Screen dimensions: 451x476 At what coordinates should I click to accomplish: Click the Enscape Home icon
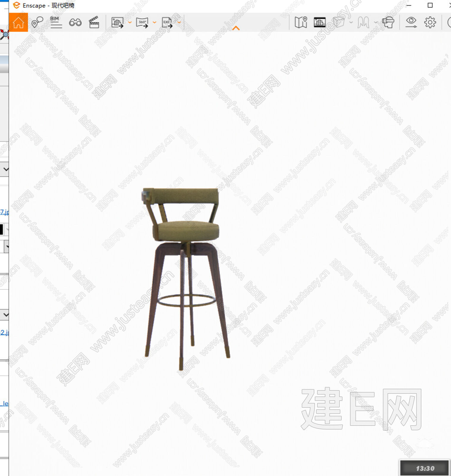pyautogui.click(x=18, y=22)
